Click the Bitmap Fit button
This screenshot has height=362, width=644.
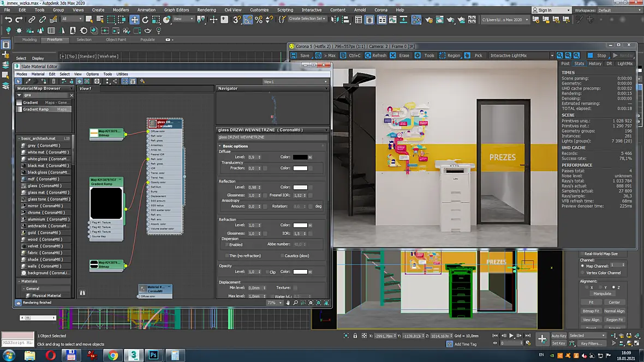click(x=591, y=311)
